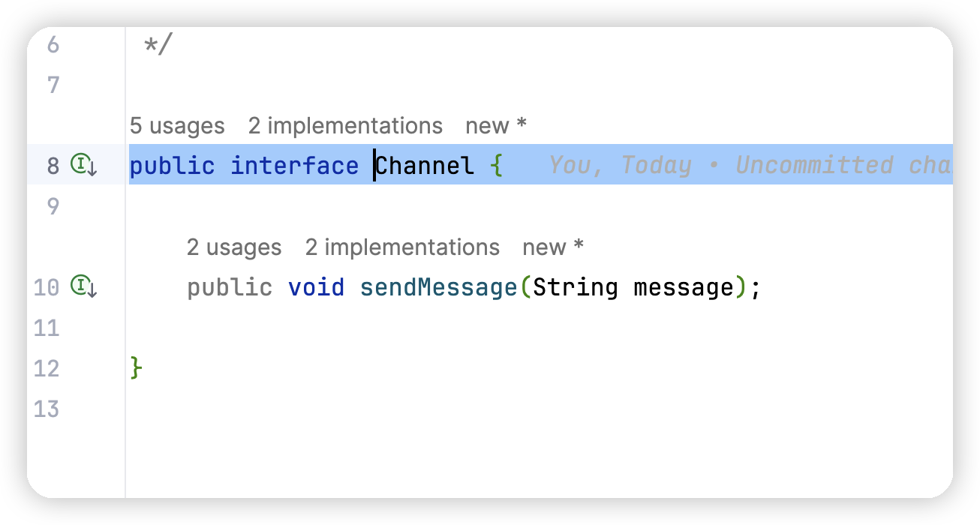The height and width of the screenshot is (525, 980).
Task: Click the implemented-interface gutter icon on line 8
Action: coord(83,164)
